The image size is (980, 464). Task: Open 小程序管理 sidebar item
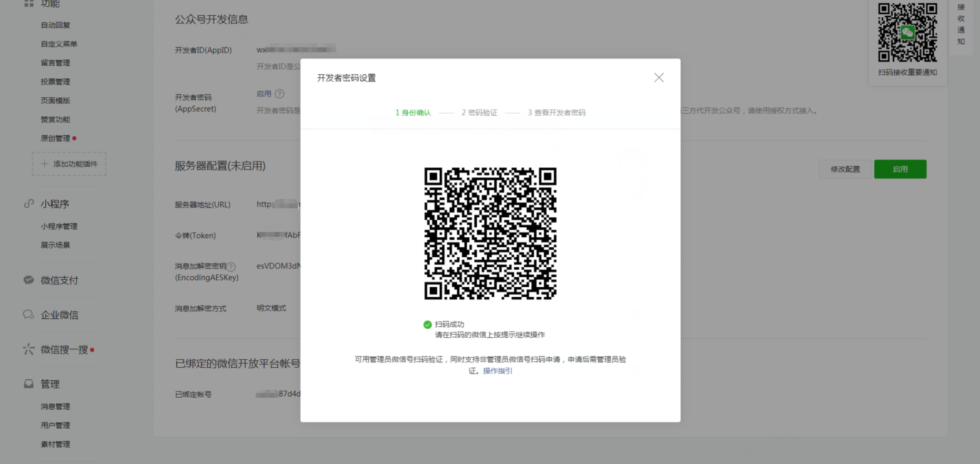pyautogui.click(x=59, y=226)
